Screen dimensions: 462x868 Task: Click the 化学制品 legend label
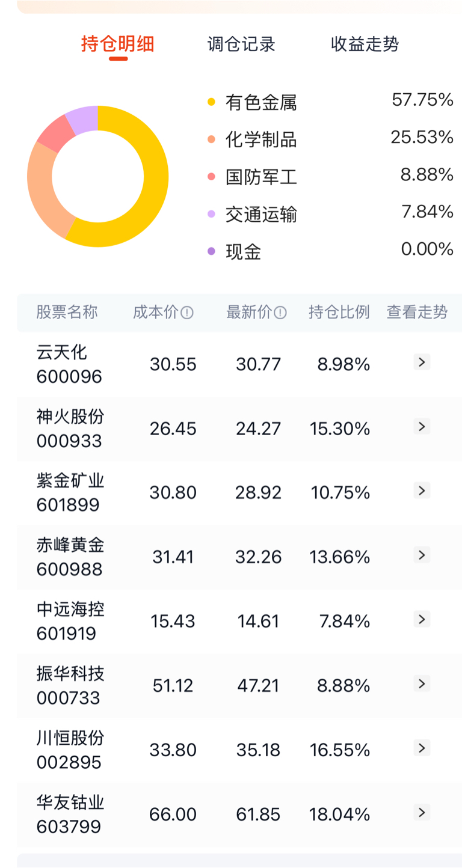tap(261, 139)
